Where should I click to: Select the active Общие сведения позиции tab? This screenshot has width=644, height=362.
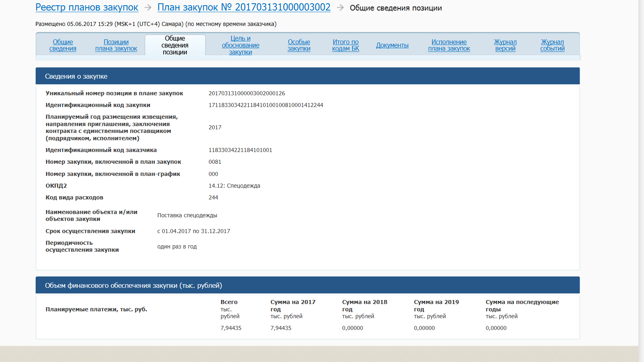pyautogui.click(x=175, y=45)
